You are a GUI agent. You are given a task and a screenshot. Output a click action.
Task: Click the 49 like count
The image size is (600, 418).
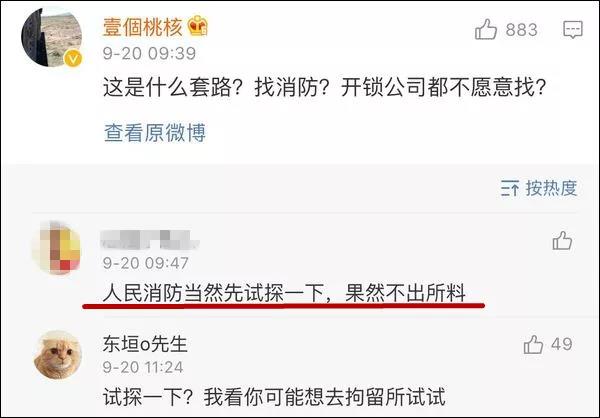click(562, 344)
